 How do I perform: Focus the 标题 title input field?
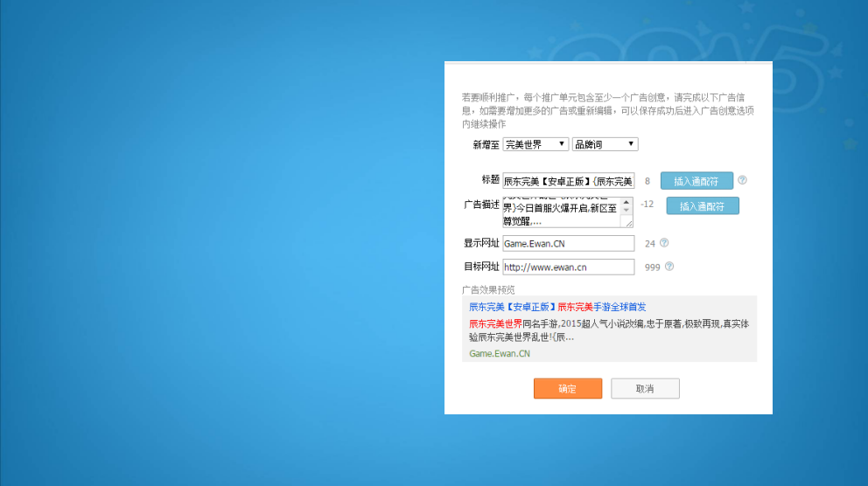pos(569,181)
